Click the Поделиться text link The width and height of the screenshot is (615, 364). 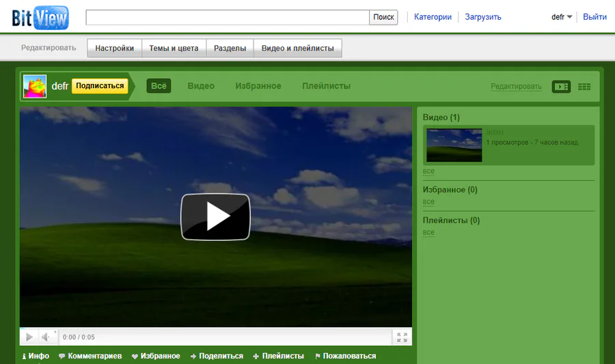click(x=221, y=356)
